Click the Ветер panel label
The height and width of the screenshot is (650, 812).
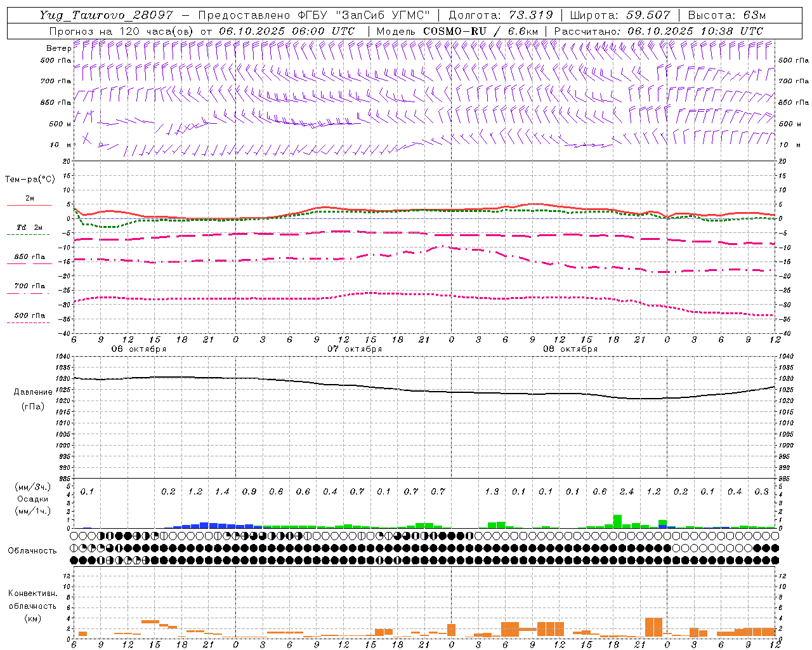point(58,48)
